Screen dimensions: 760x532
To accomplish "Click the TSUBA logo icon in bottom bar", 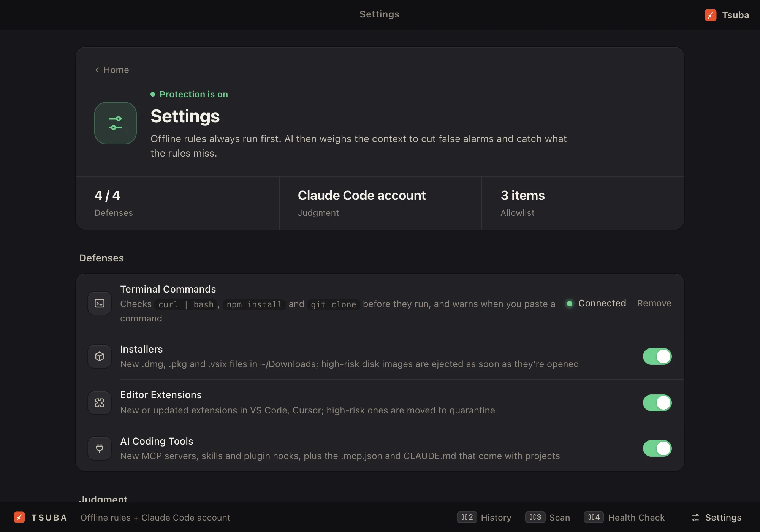I will pos(19,517).
